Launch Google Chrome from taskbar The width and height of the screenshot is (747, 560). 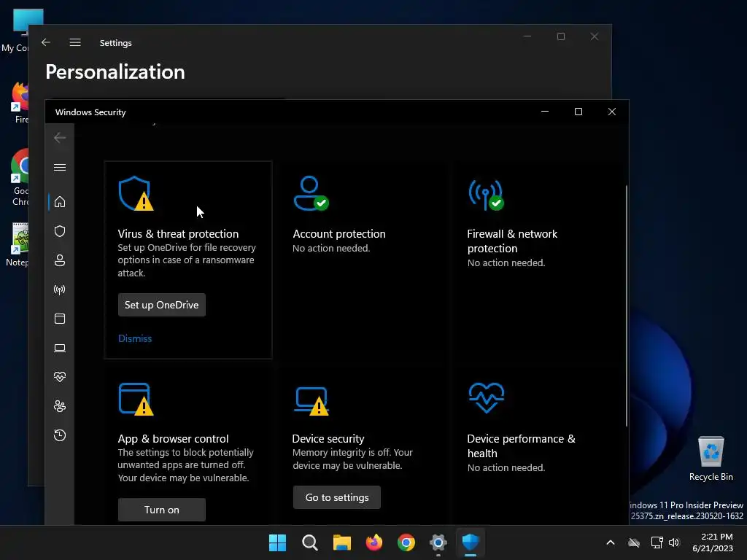coord(406,542)
